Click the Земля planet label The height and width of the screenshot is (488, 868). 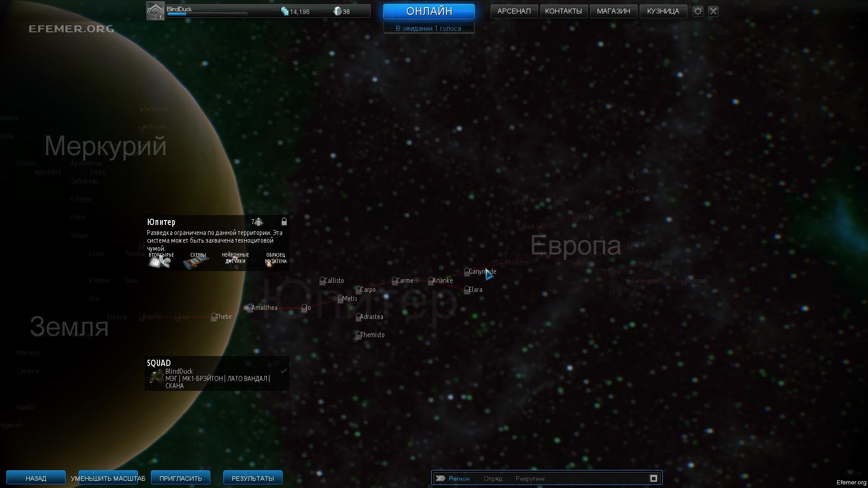click(69, 326)
